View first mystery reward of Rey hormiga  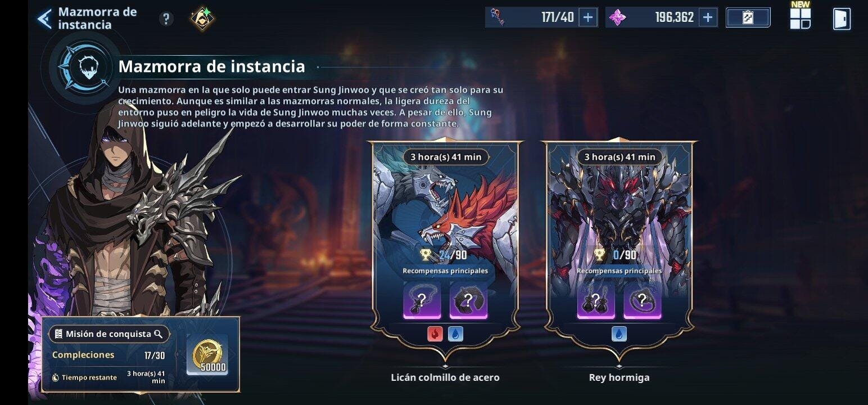(596, 301)
